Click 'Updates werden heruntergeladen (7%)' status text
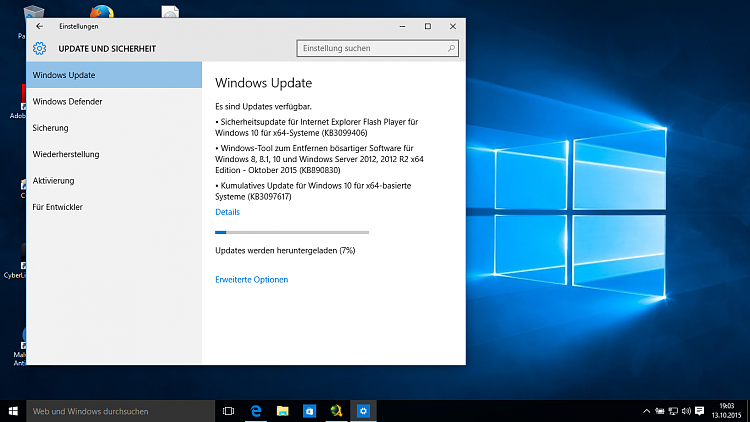Viewport: 750px width, 422px height. 285,251
